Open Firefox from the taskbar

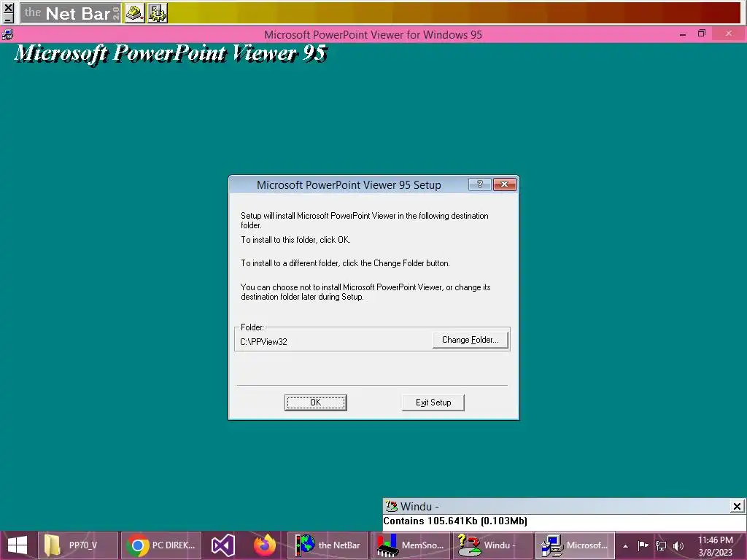(x=264, y=545)
